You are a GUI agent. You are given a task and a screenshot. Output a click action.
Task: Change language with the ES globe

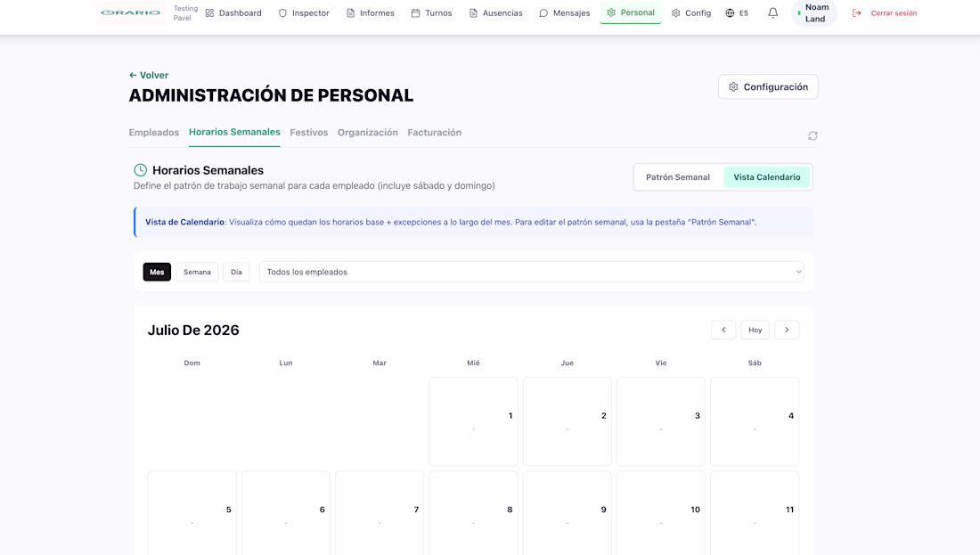(737, 13)
